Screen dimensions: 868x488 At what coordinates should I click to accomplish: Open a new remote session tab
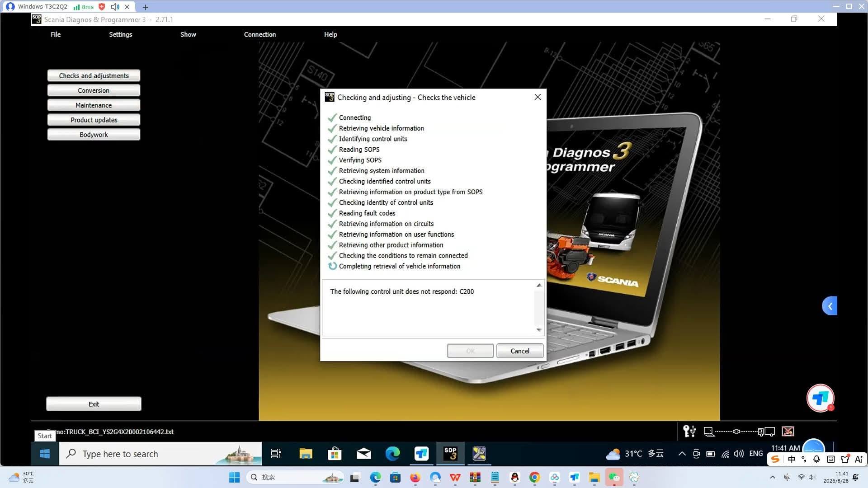point(146,7)
